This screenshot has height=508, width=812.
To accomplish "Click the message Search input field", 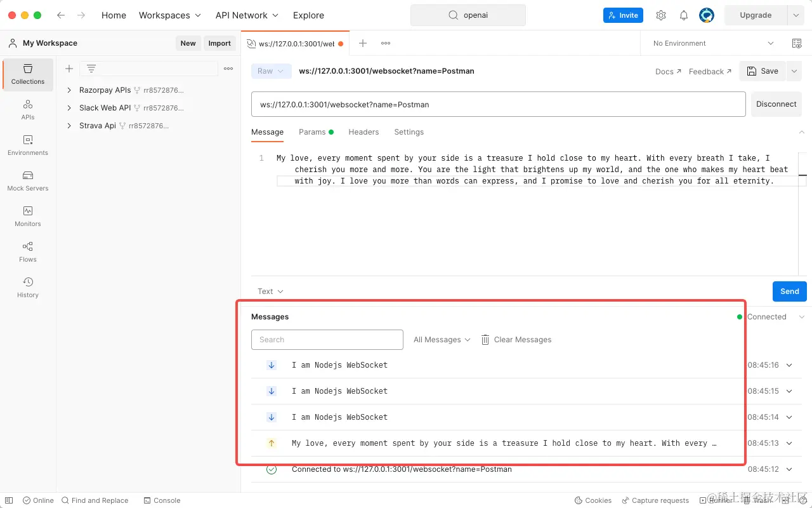I will (x=327, y=339).
